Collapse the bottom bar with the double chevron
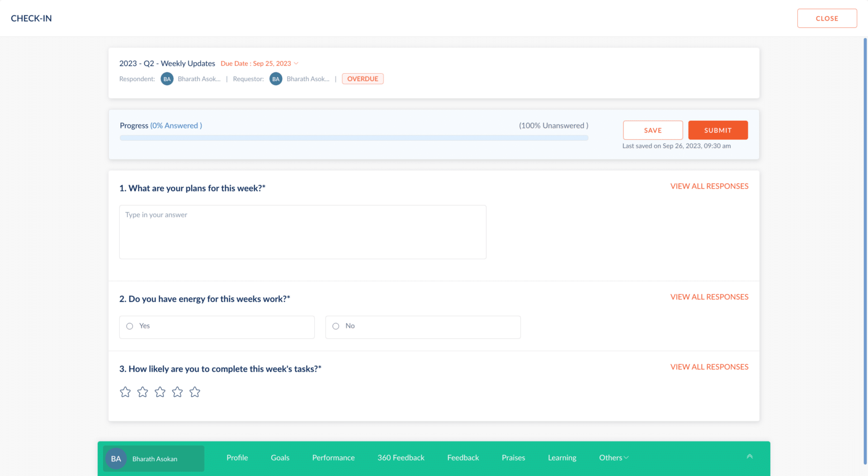Image resolution: width=868 pixels, height=476 pixels. tap(750, 457)
